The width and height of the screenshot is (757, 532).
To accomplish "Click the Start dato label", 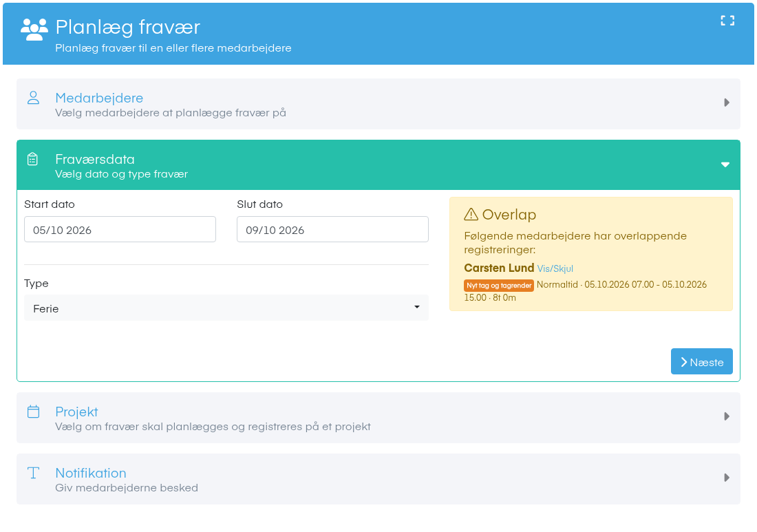I will click(50, 204).
